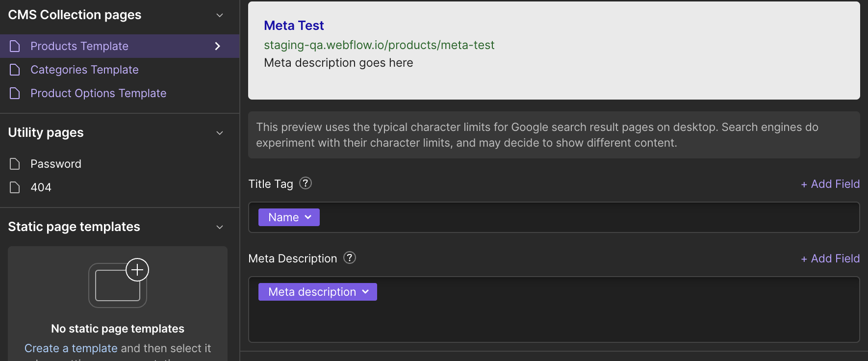Click the 404 page icon
Image resolution: width=868 pixels, height=361 pixels.
coord(15,187)
